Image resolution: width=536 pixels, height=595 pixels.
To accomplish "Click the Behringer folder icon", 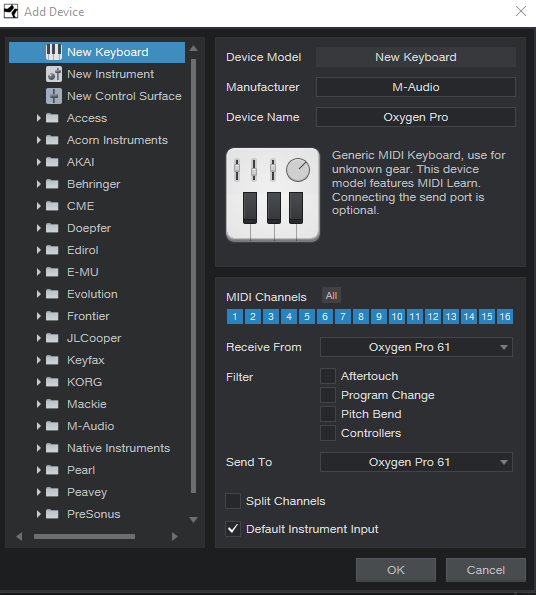I will (52, 184).
